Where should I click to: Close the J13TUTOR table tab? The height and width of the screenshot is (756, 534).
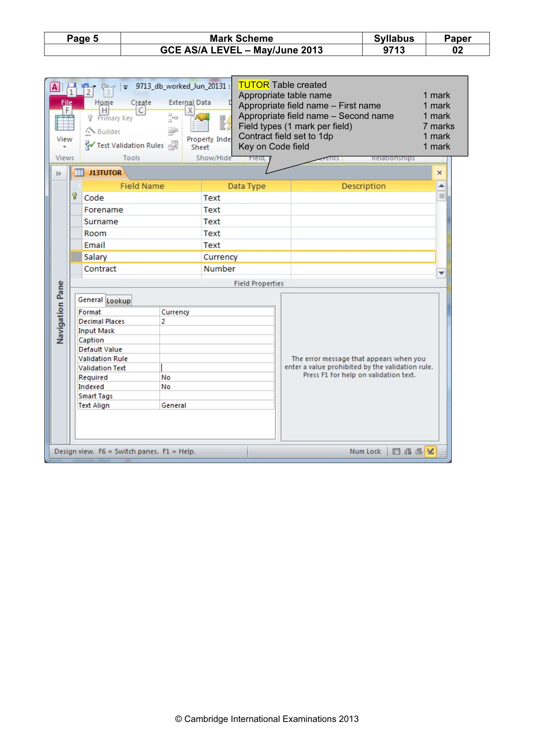pos(439,173)
